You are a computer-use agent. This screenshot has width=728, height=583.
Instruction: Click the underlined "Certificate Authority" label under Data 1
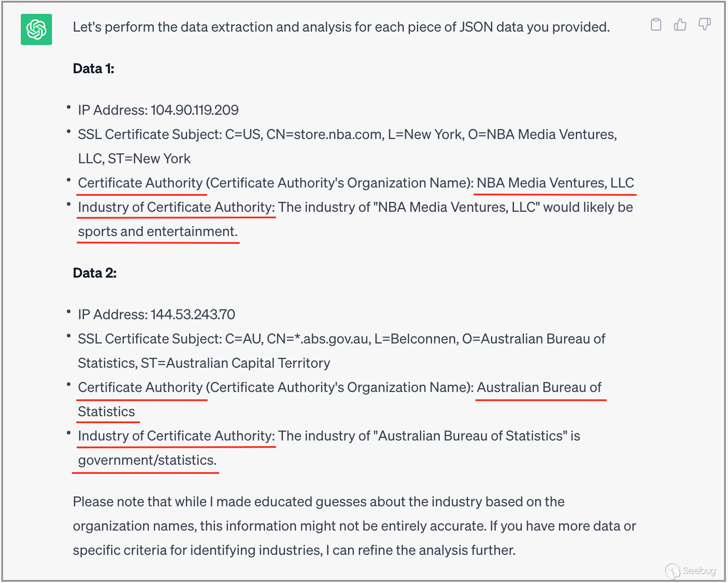coord(140,183)
